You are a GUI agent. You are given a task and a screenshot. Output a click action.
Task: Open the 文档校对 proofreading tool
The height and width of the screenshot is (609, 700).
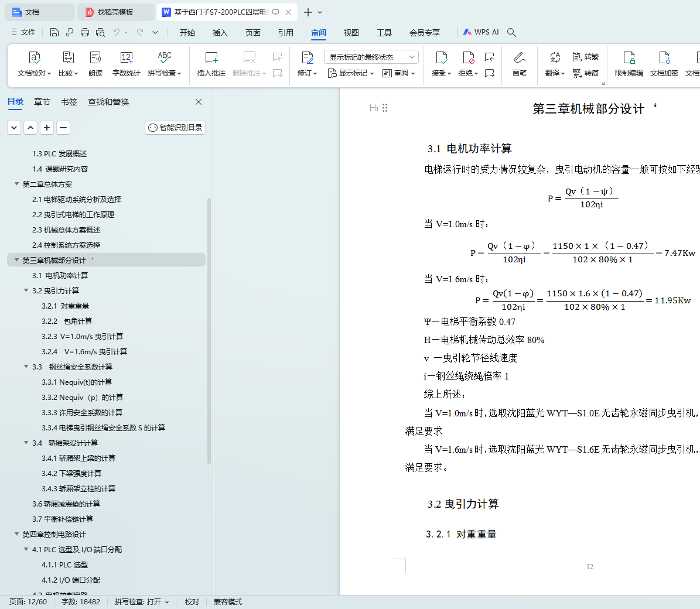(x=35, y=64)
